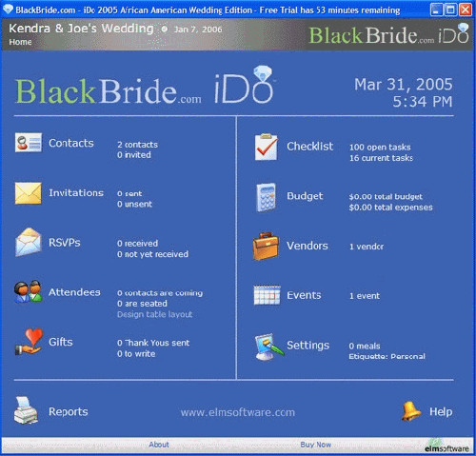Maximize the BlackBride.com window
Image resolution: width=476 pixels, height=456 pixels.
tap(450, 10)
